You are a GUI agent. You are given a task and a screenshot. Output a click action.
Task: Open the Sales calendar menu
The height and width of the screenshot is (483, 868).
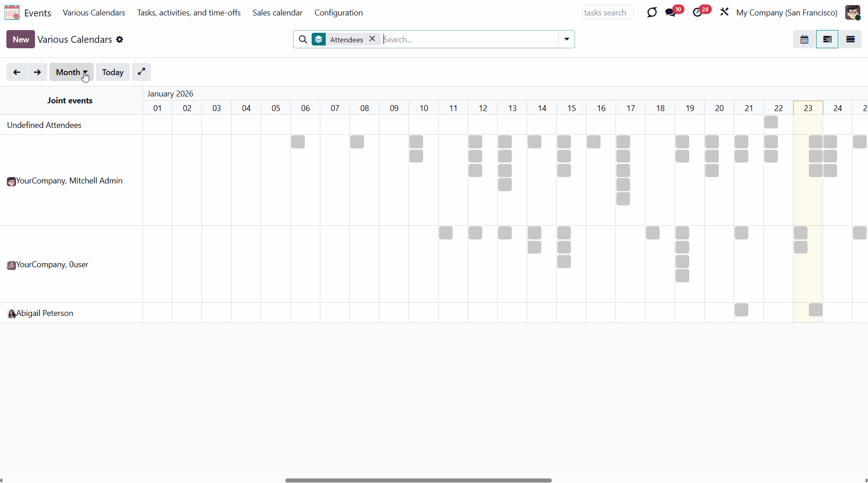[x=278, y=13]
